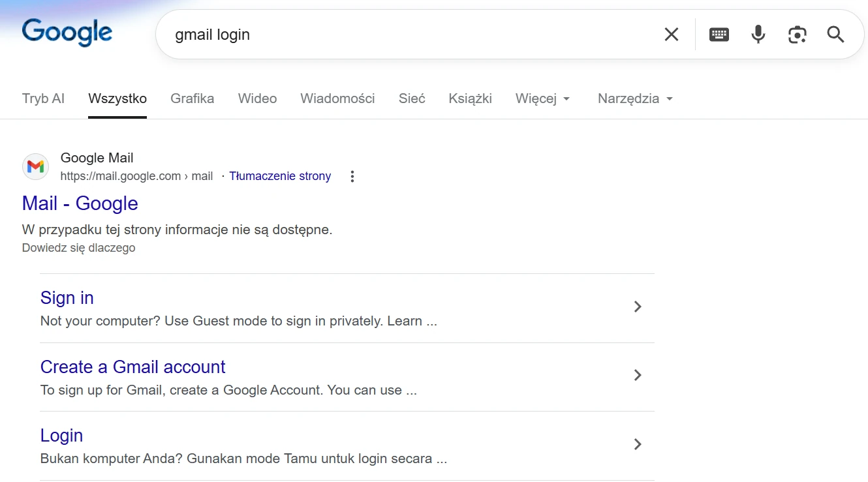Open the three-dot options beside the result
This screenshot has height=482, width=868.
coord(352,176)
